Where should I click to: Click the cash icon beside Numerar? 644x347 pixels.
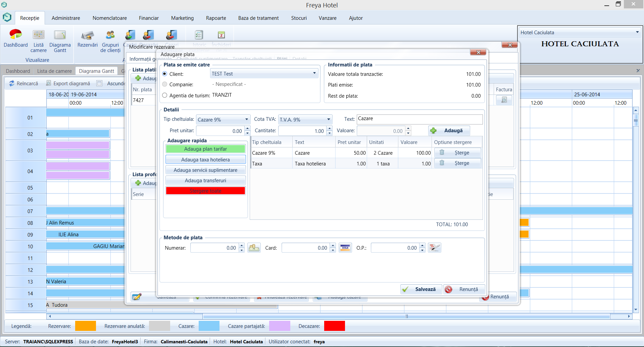(x=254, y=248)
